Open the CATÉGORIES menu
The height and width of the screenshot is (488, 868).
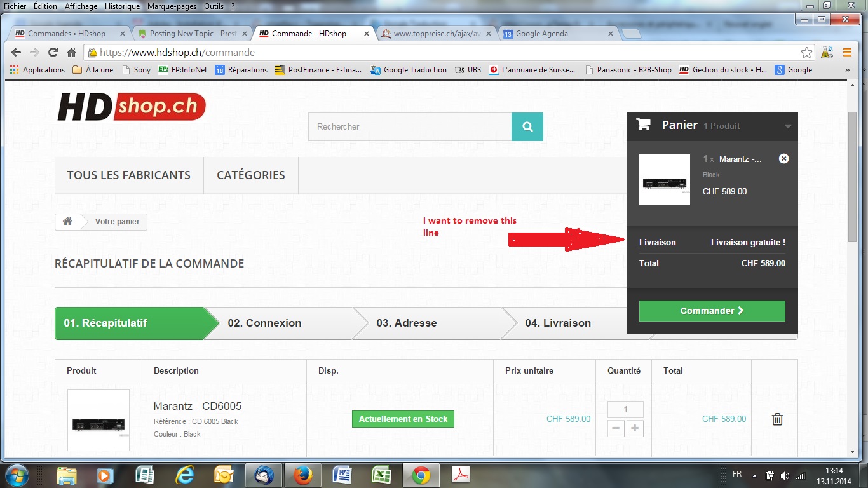point(251,175)
